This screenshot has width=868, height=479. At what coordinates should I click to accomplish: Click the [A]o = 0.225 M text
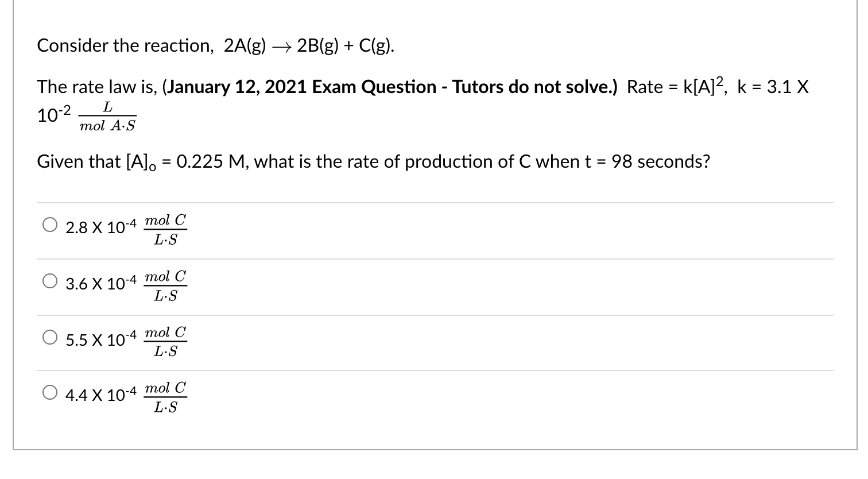point(172,161)
